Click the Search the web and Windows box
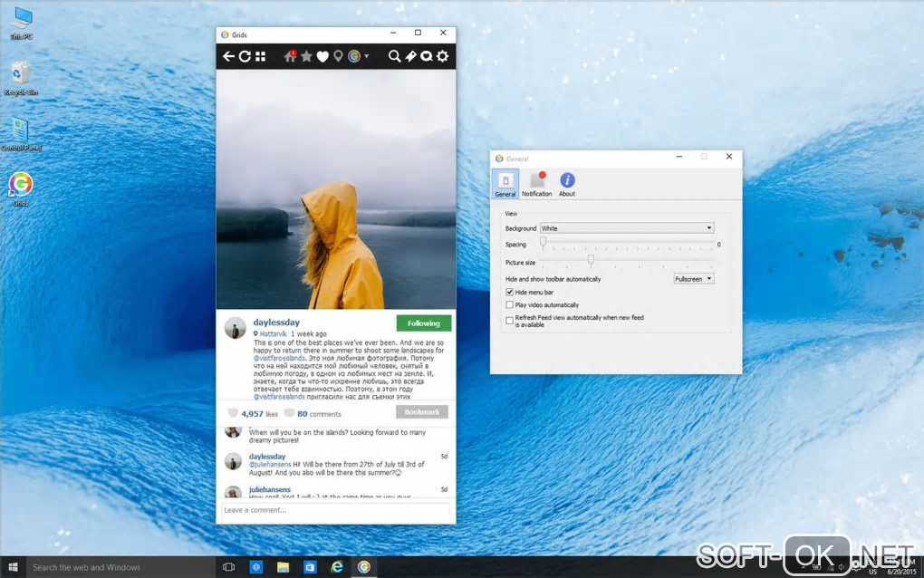 (120, 567)
